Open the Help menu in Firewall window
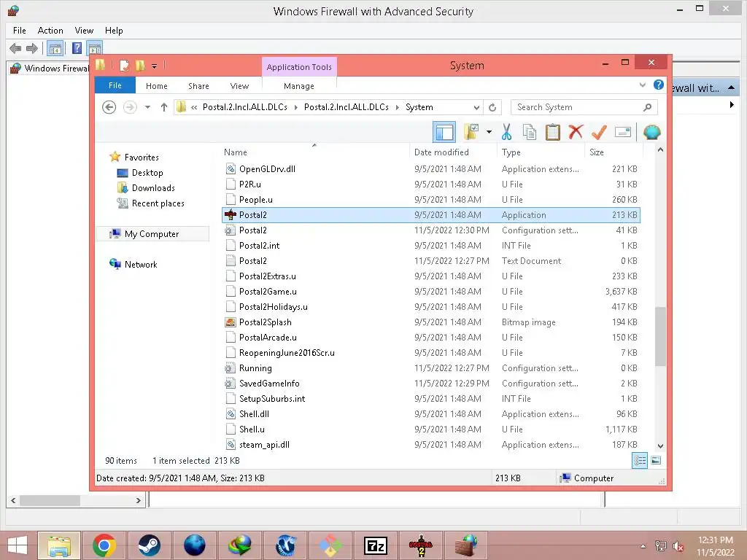 click(x=114, y=31)
